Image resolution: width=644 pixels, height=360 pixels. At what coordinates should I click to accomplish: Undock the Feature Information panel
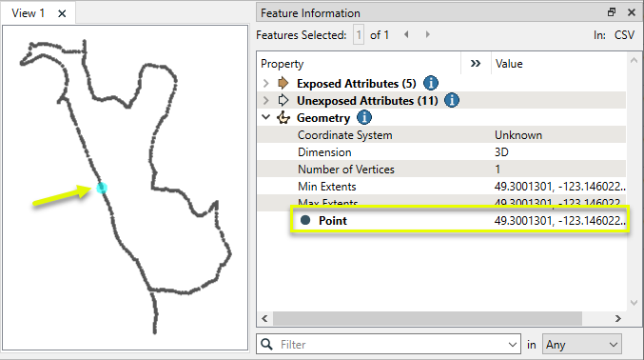612,12
